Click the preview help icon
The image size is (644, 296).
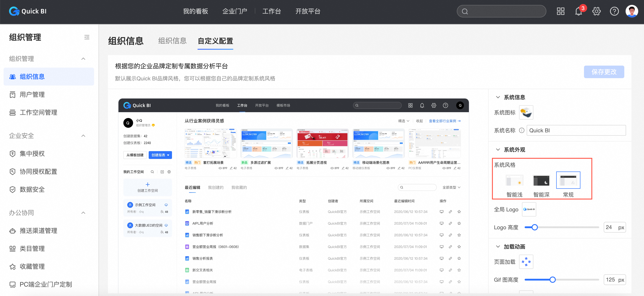[x=445, y=105]
